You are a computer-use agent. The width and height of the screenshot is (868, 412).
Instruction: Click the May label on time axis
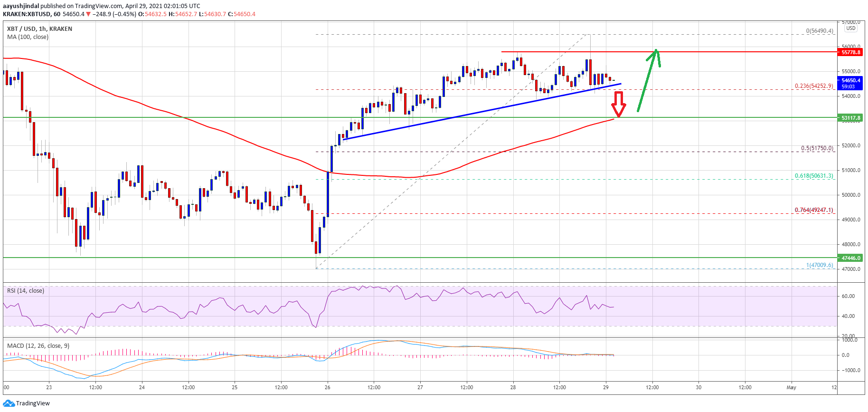[791, 387]
